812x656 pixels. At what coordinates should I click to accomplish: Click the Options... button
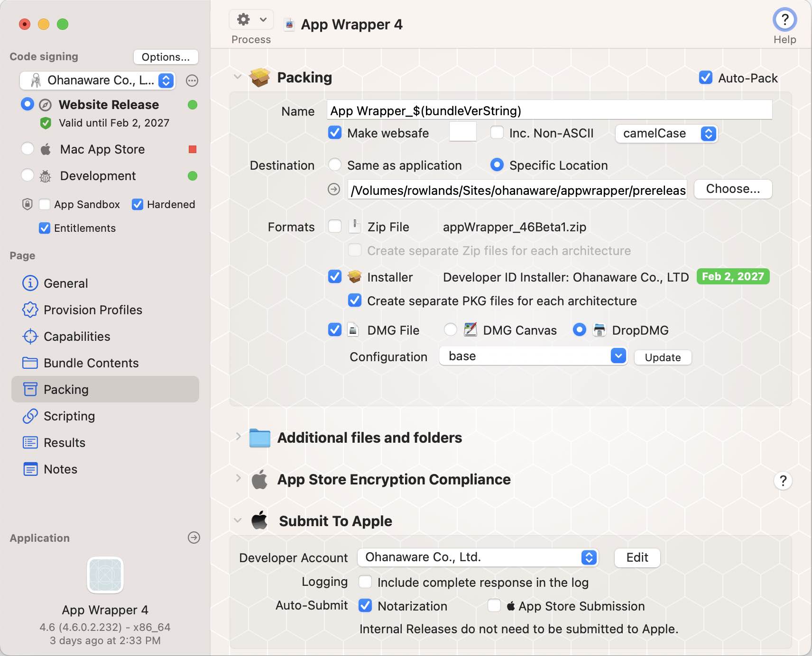[x=166, y=57]
